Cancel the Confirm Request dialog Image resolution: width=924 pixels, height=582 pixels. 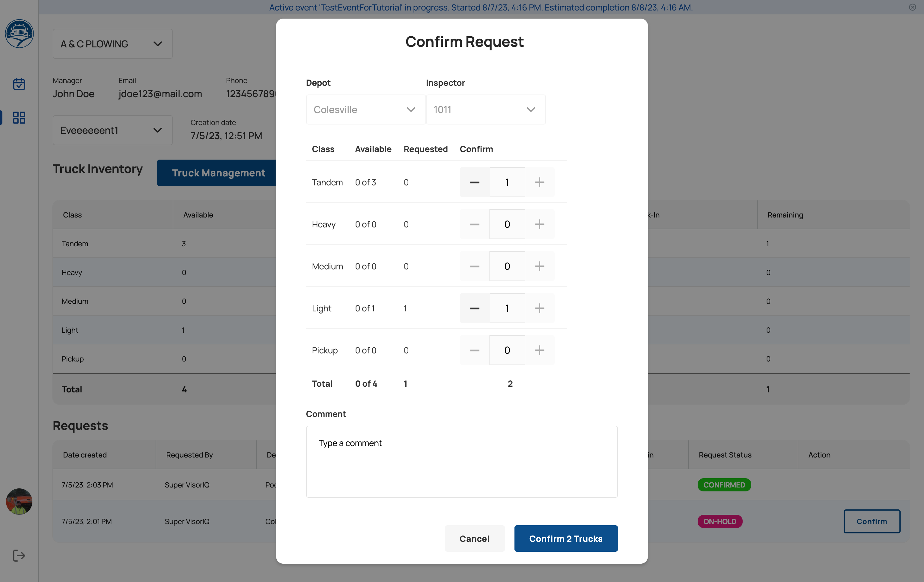click(x=474, y=538)
